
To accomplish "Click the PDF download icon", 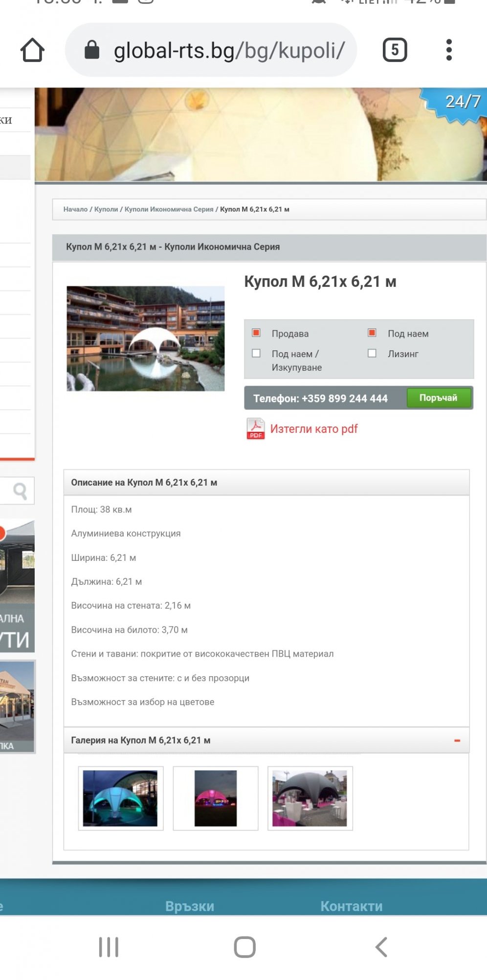I will pos(255,429).
